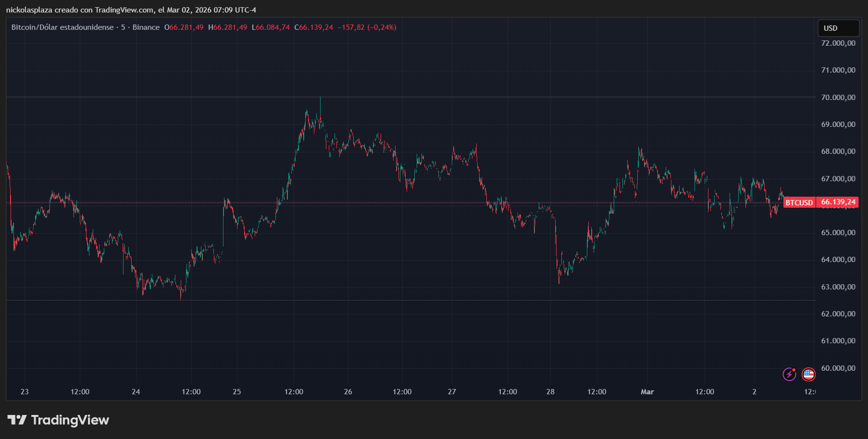This screenshot has height=439, width=868.
Task: Click the purple lightning bolt icon
Action: point(789,374)
